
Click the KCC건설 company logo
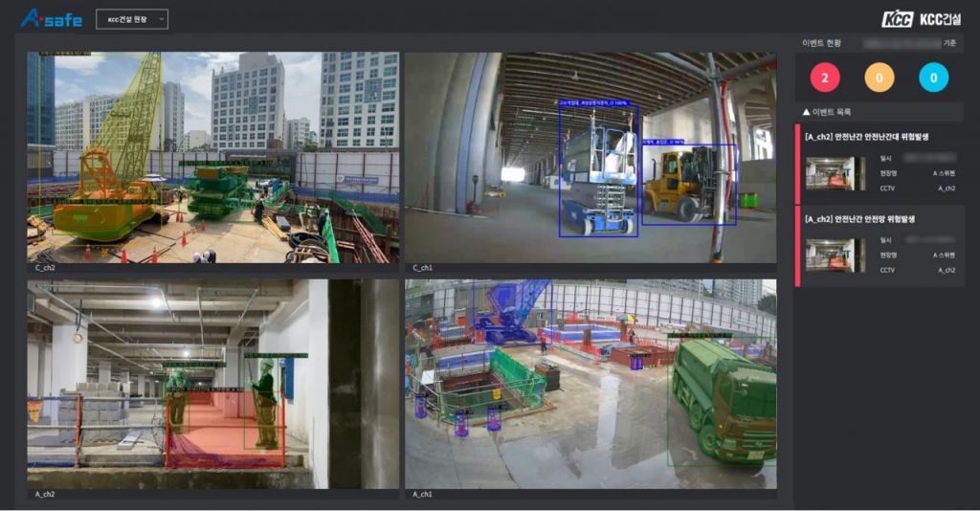(923, 19)
